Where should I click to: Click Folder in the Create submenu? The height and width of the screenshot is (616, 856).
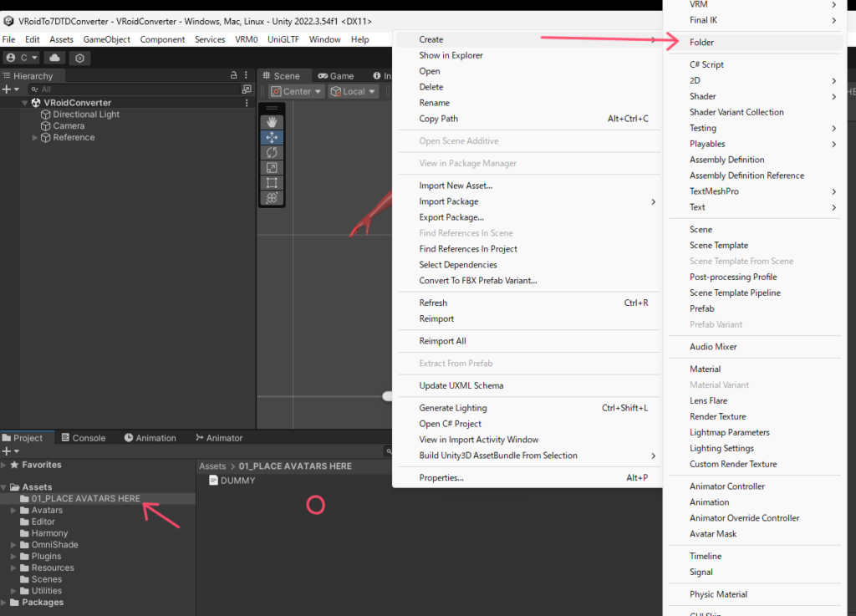pos(701,42)
